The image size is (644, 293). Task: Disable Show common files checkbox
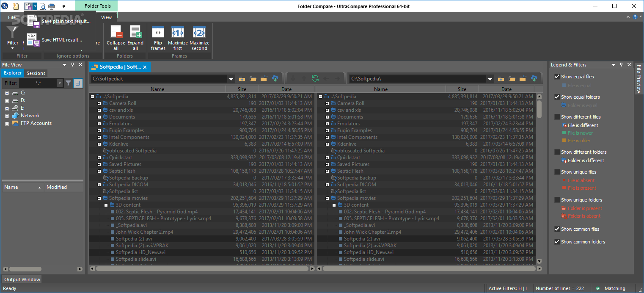point(557,229)
